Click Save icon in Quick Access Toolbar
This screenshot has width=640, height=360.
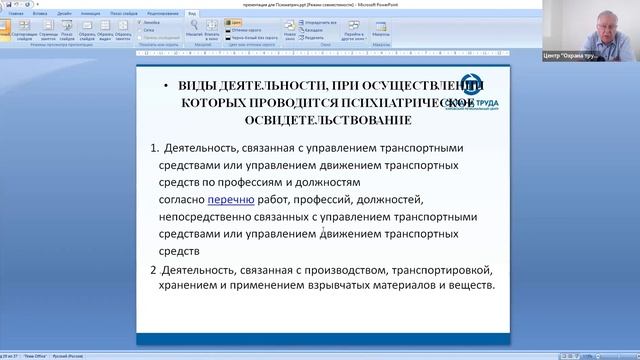point(9,4)
